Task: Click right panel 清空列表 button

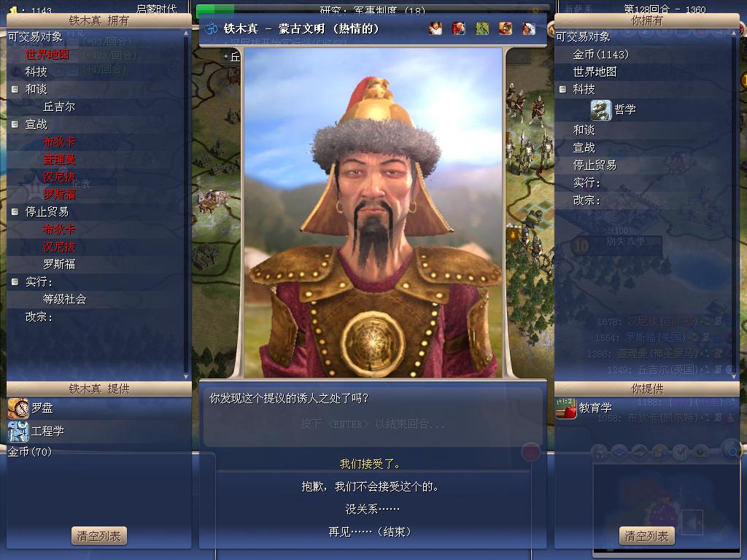Action: click(647, 536)
